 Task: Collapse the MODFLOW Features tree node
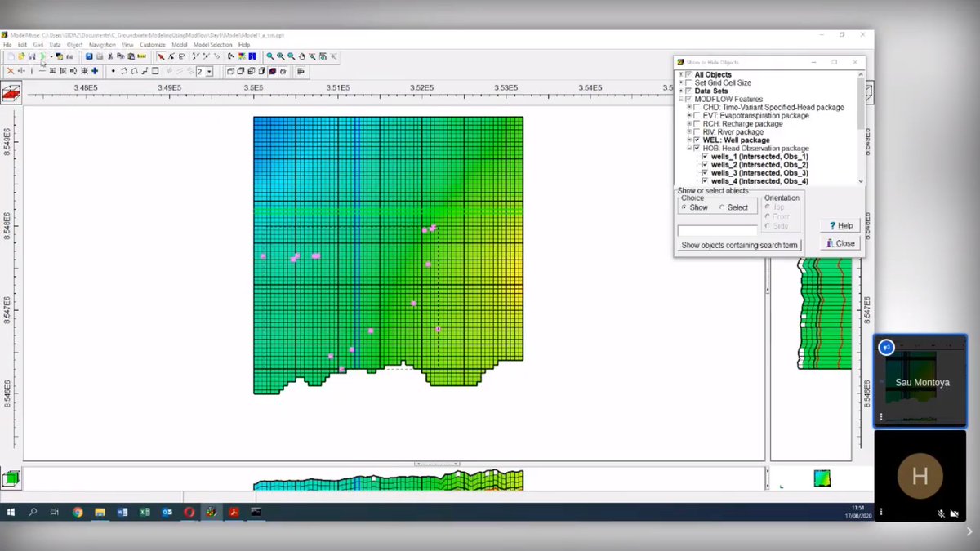(x=680, y=98)
